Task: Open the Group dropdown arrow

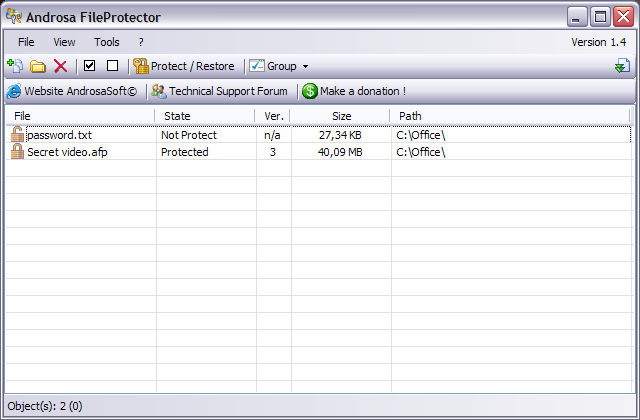Action: tap(305, 67)
